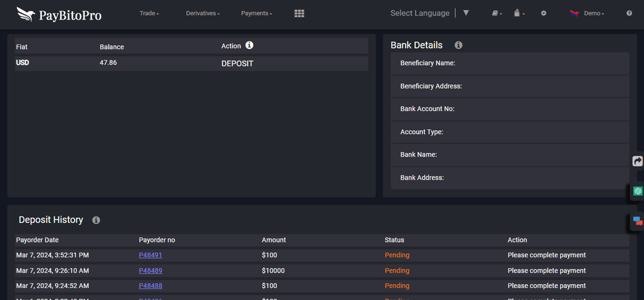Click the PayBitoPro logo
This screenshot has width=644, height=300.
coord(59,14)
